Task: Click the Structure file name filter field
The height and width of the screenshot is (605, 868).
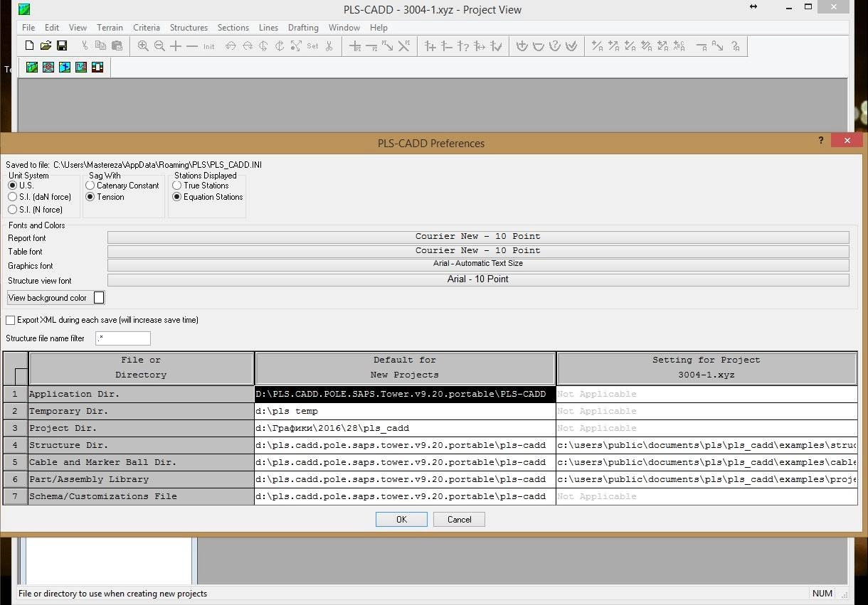Action: 123,338
